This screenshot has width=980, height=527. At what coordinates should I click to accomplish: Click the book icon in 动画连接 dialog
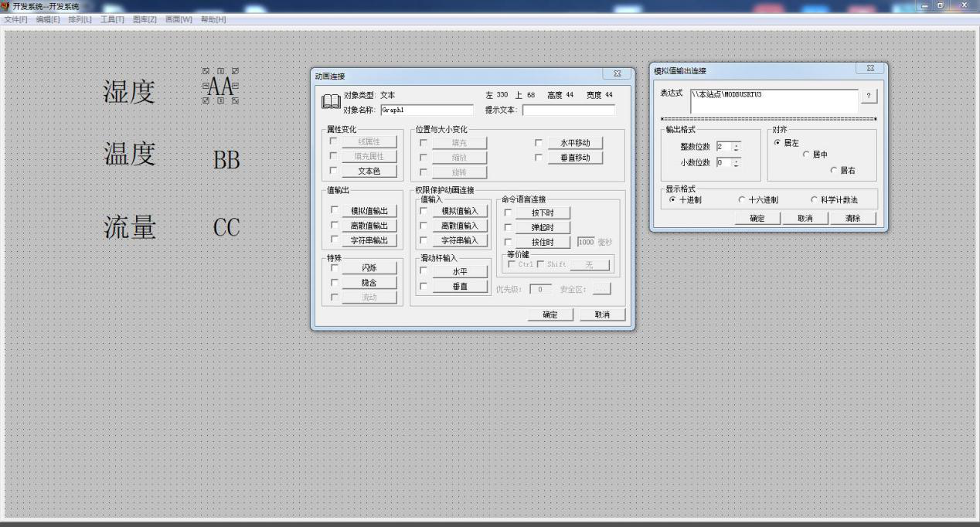(x=330, y=102)
